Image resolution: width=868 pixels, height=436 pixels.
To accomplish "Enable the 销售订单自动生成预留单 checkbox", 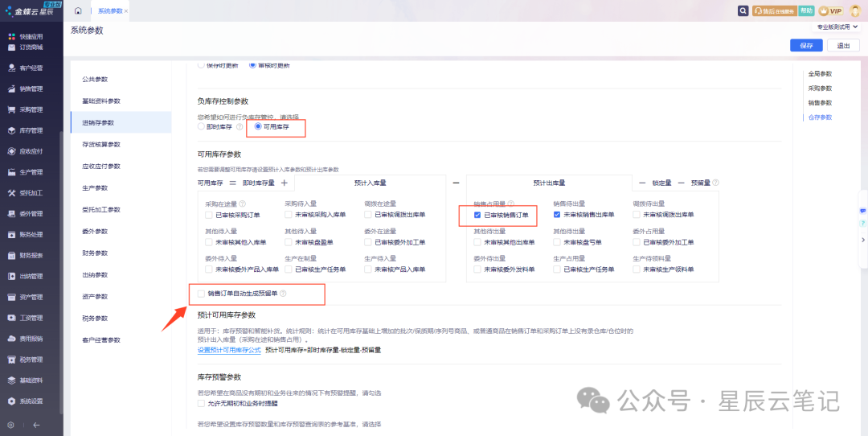I will click(202, 294).
